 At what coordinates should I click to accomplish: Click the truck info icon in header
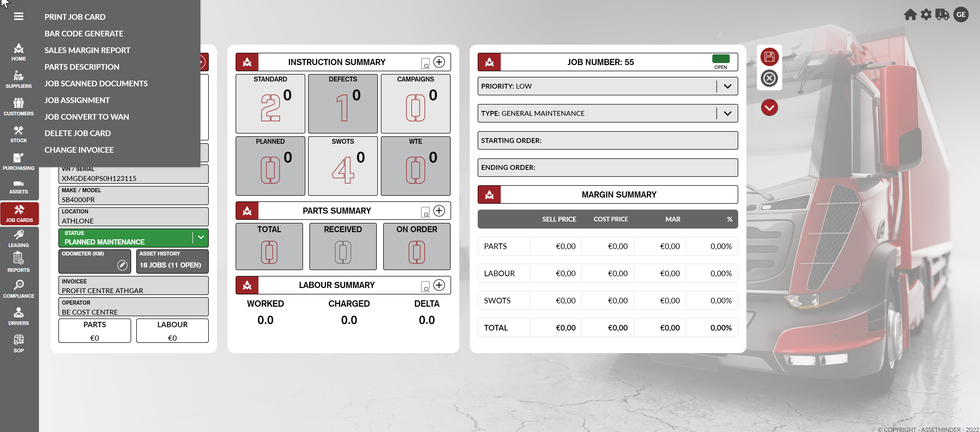tap(942, 15)
